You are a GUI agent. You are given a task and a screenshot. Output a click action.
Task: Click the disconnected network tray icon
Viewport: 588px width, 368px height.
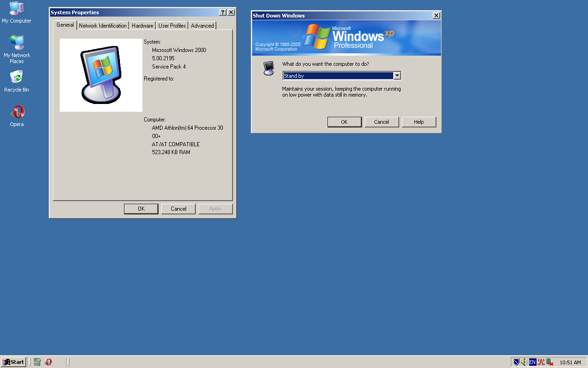(549, 362)
